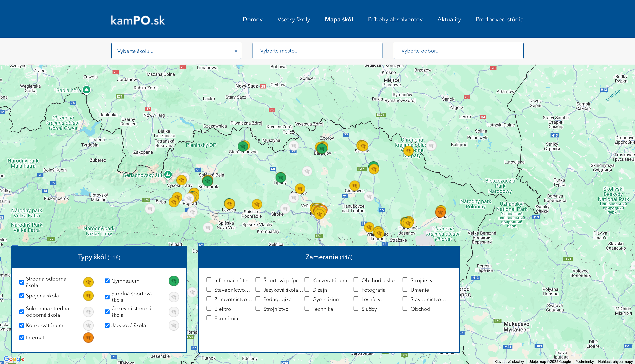635x364 pixels.
Task: Click the Internát legend icon in Typy škôl
Action: (88, 337)
